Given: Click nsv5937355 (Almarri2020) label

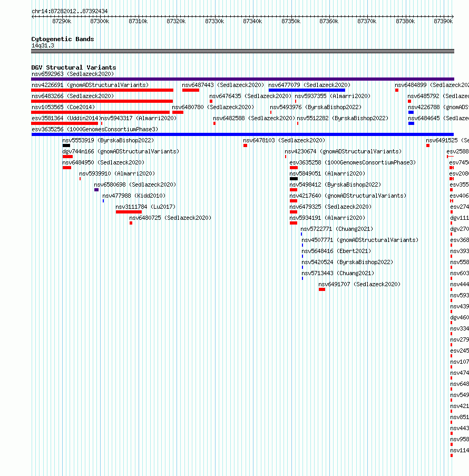Looking at the screenshot, I should [333, 96].
